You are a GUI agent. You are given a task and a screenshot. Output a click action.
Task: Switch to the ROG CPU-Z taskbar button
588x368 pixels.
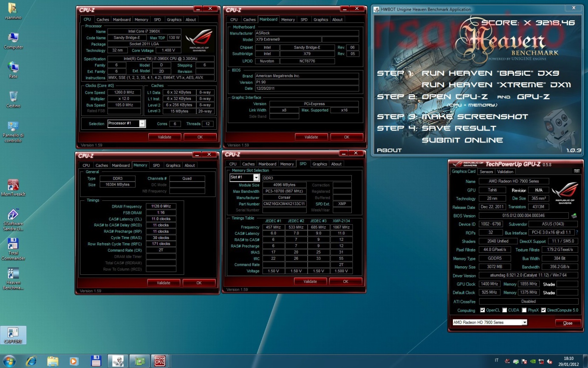tap(160, 361)
